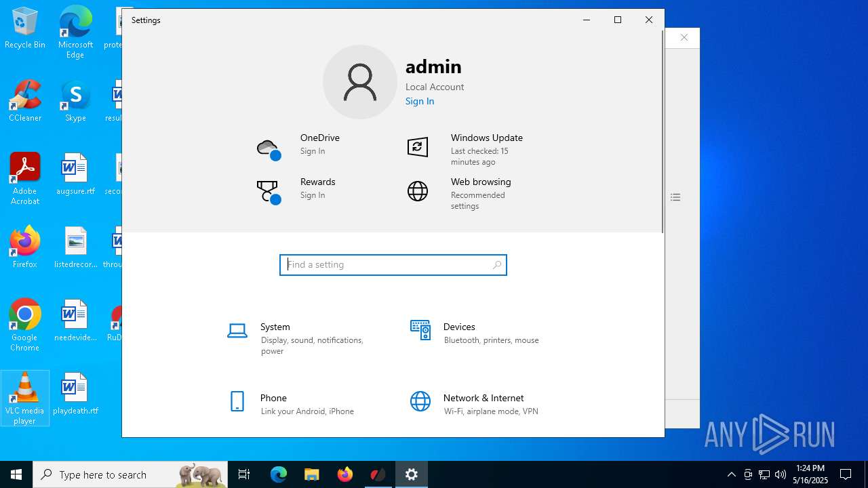Open the Action Center notifications icon
Image resolution: width=868 pixels, height=488 pixels.
click(846, 474)
